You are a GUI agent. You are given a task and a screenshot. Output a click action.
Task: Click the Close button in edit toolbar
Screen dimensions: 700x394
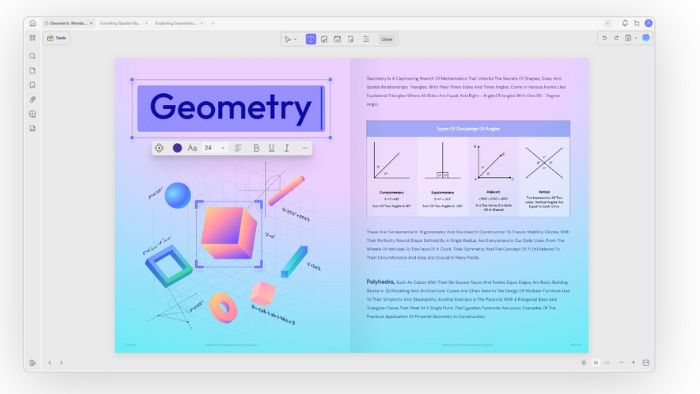387,39
